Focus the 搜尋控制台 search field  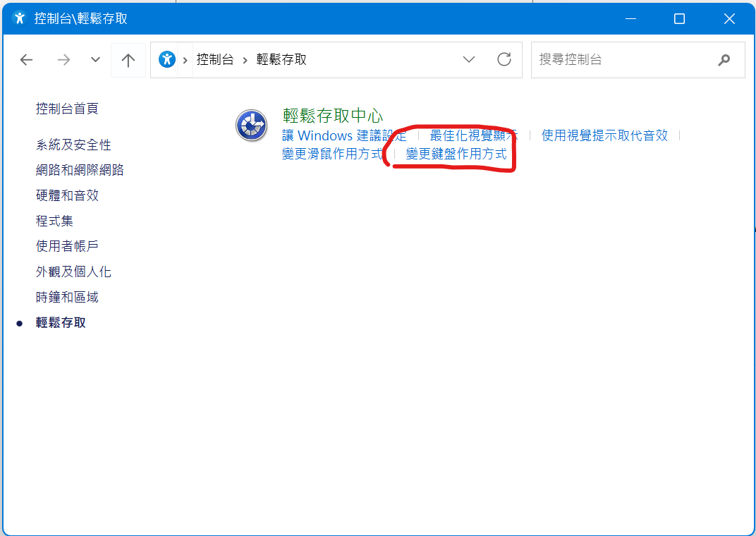pos(638,60)
